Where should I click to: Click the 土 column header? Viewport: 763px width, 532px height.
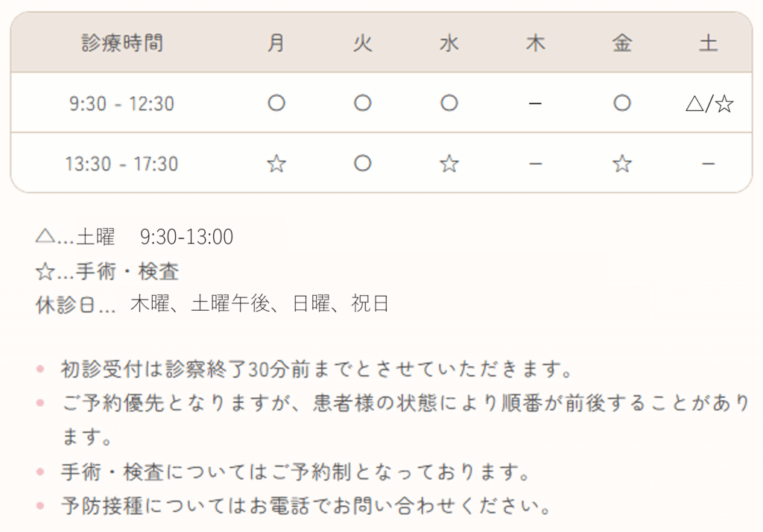[709, 42]
